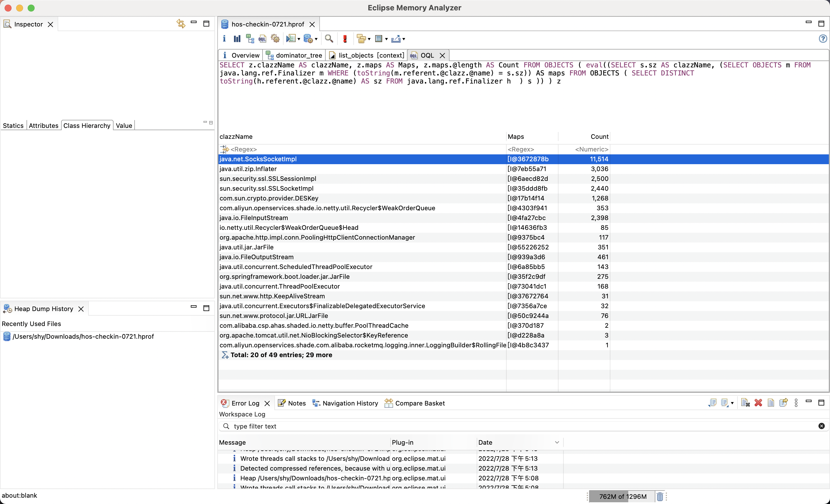The image size is (830, 504).
Task: Click the 762M of 1296M memory indicator
Action: 622,496
